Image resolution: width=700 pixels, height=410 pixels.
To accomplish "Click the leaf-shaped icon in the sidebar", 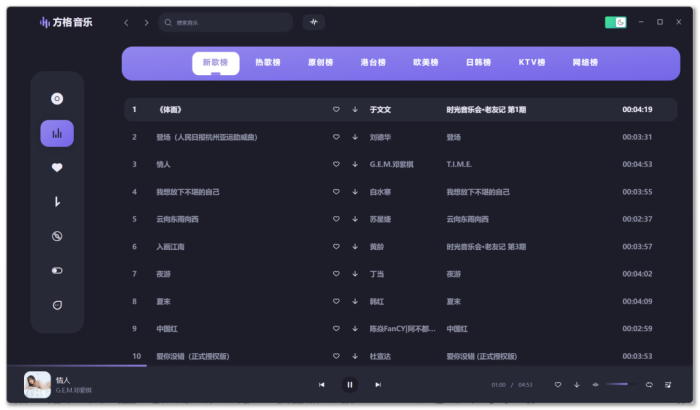I will point(57,305).
